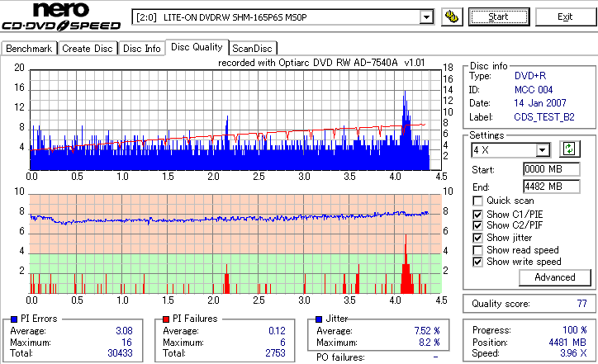The height and width of the screenshot is (364, 598).
Task: Click the End position 4482 MB field
Action: (552, 187)
